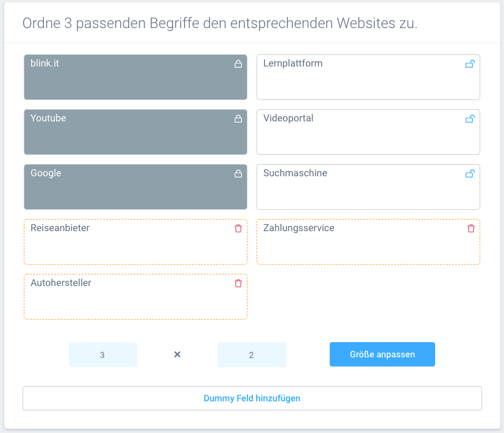
Task: Edit the Lernplattform card text
Action: [x=293, y=63]
